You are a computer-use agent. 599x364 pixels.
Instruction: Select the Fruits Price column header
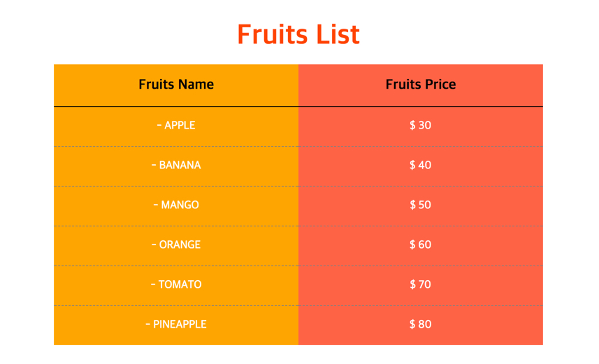pos(421,85)
